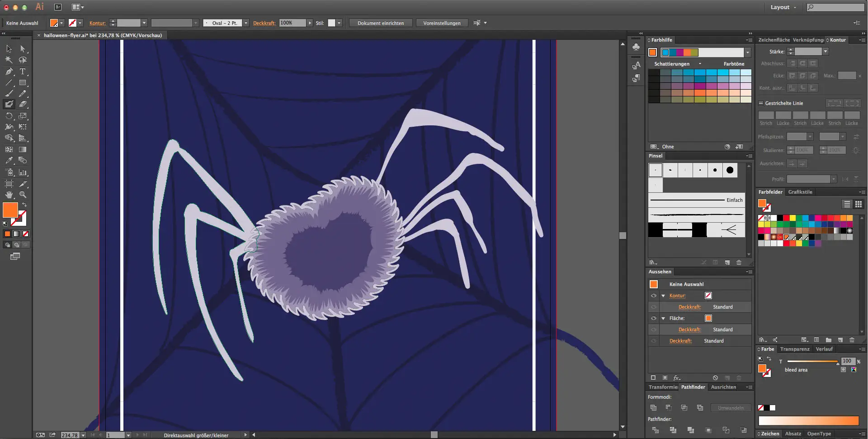
Task: Swap fill and stroke colors in toolbox
Action: coord(25,205)
